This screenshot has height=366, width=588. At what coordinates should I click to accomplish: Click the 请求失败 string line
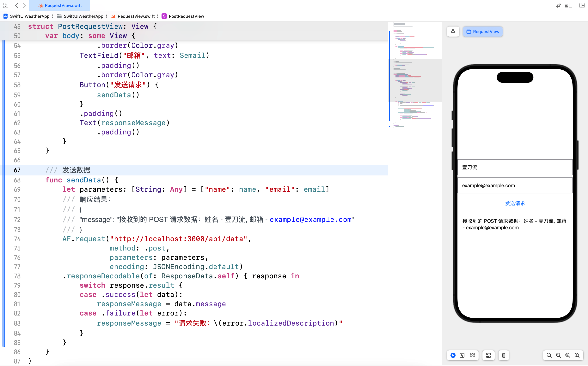click(220, 323)
